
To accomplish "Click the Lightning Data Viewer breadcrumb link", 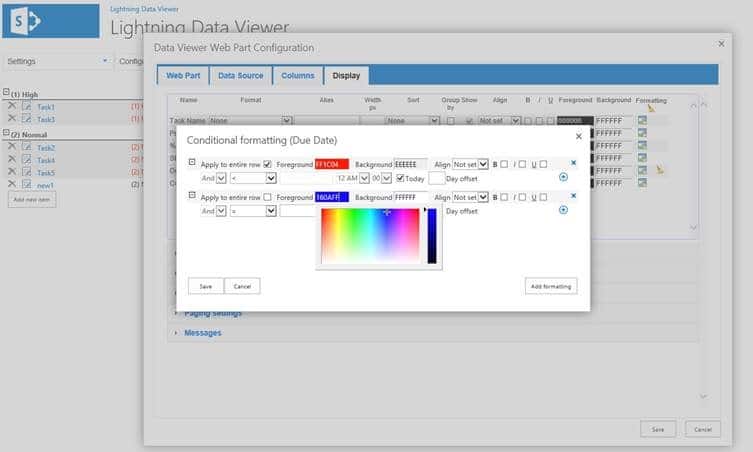I will (144, 9).
